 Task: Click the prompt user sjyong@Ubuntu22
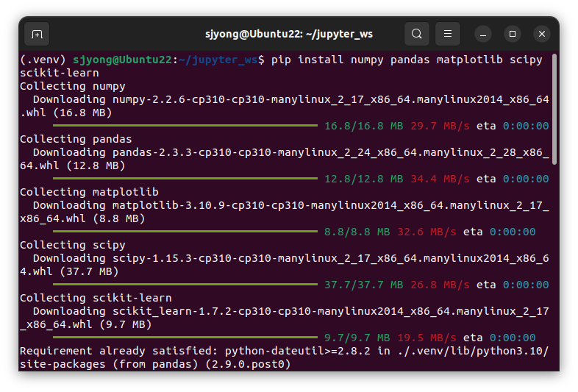[x=122, y=60]
